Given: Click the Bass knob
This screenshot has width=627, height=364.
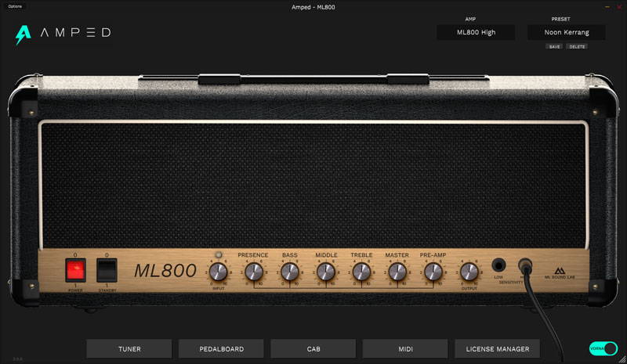Looking at the screenshot, I should 290,272.
